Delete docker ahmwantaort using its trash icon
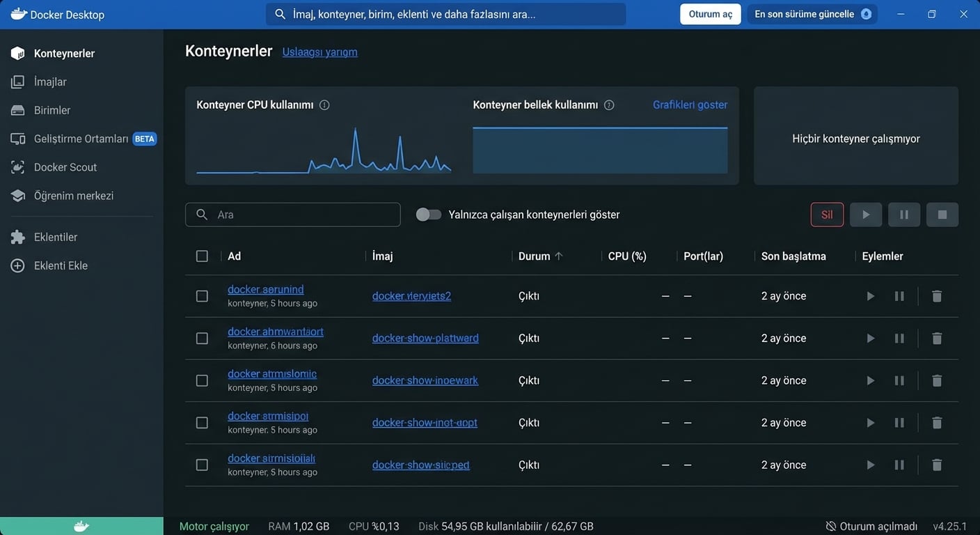The height and width of the screenshot is (535, 980). tap(936, 338)
